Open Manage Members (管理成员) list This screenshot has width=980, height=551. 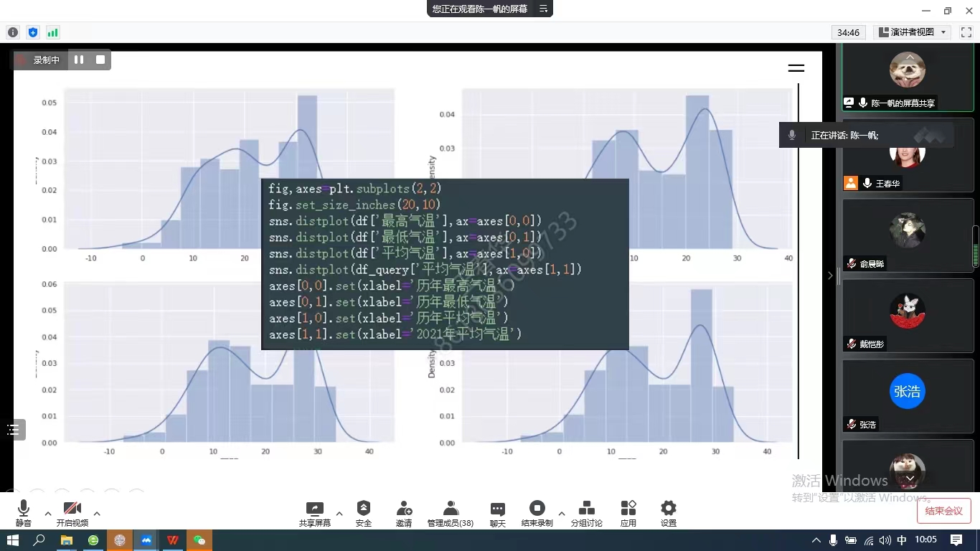[x=450, y=514]
